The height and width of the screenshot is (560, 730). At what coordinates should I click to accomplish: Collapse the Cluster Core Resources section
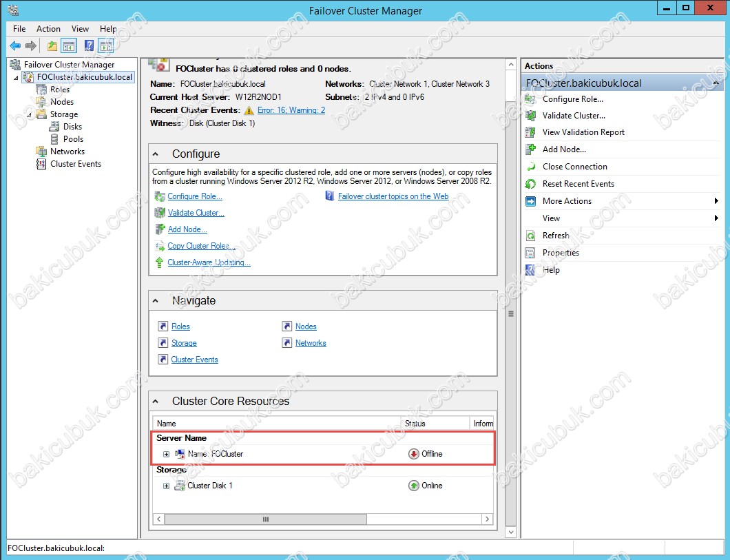[156, 402]
